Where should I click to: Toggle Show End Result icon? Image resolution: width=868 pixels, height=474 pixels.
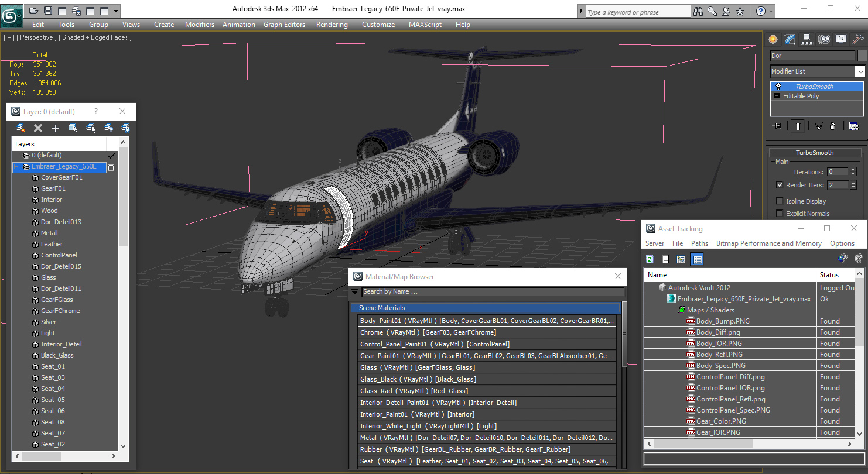coord(798,126)
